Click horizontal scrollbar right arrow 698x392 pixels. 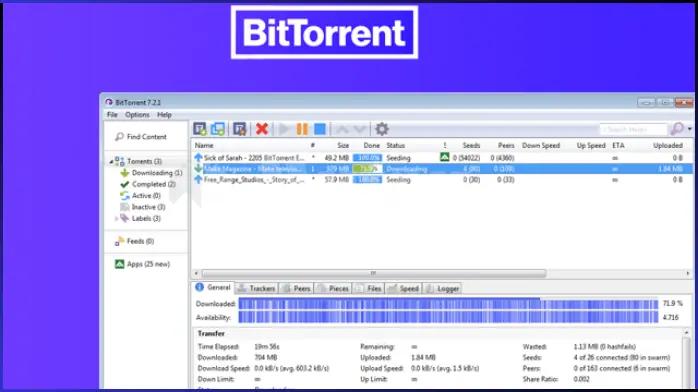pyautogui.click(x=688, y=273)
